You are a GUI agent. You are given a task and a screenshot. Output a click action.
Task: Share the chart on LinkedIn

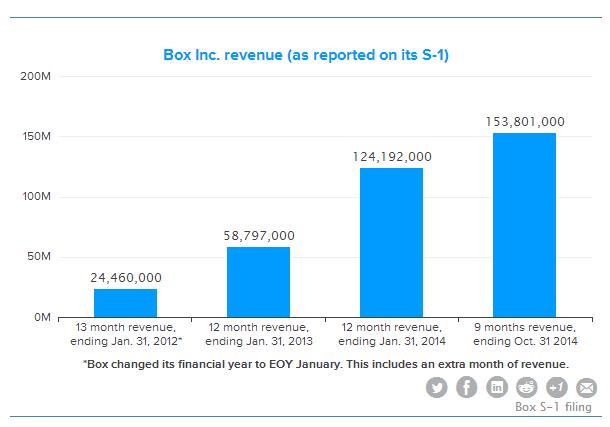pos(497,387)
